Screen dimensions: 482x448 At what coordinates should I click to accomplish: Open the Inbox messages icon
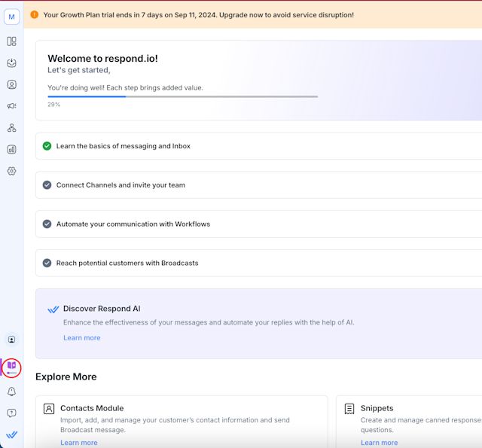[x=12, y=63]
